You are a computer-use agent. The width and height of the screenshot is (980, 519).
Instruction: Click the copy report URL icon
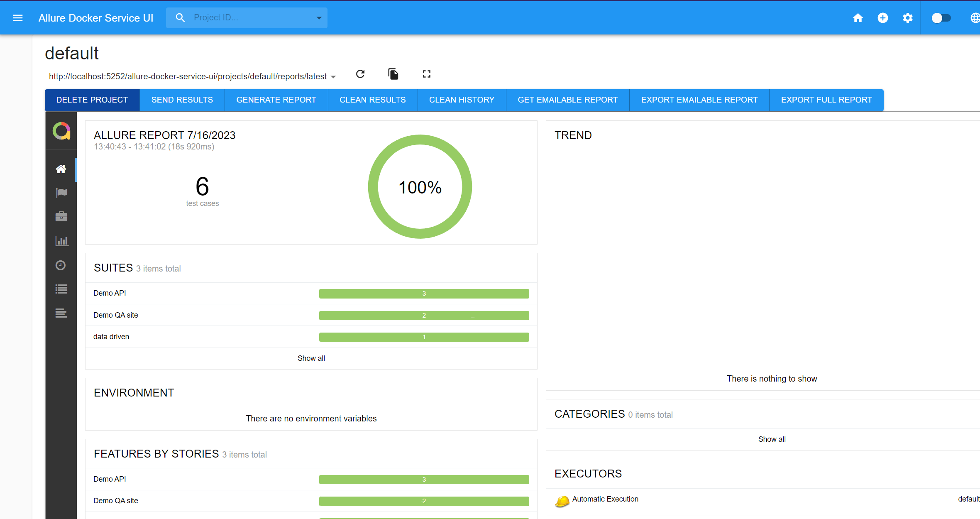393,74
